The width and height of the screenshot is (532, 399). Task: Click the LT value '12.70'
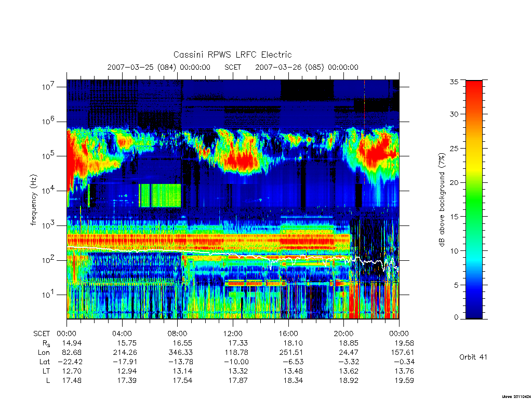[x=72, y=371]
